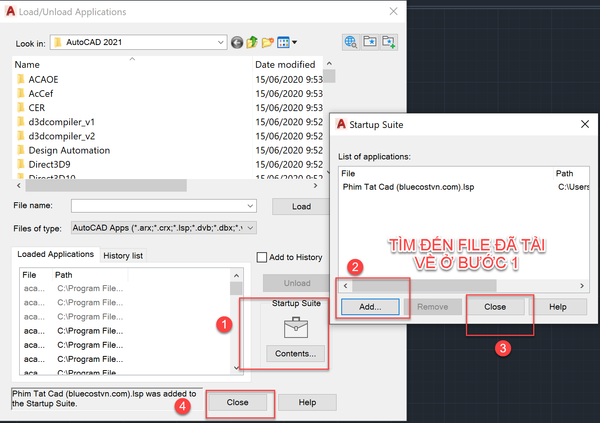Sort files by Date modified column
Screen dimensions: 600x423
(286, 64)
